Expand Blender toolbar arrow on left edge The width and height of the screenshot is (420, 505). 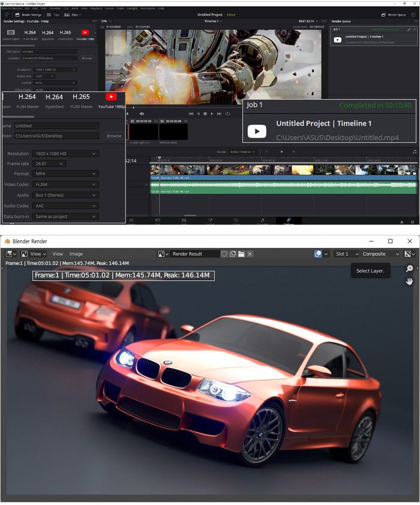(2, 268)
